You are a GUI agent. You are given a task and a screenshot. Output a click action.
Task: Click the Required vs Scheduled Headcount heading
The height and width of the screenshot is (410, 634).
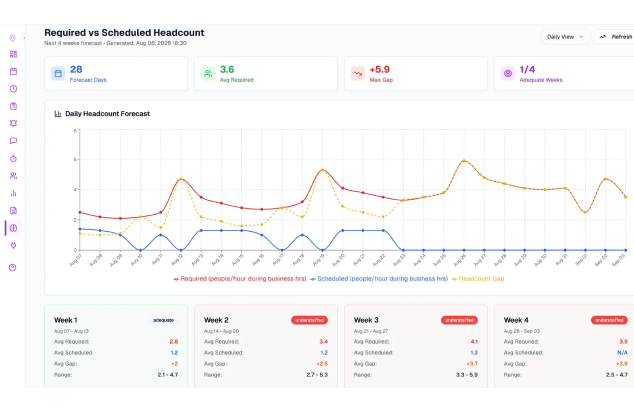124,32
